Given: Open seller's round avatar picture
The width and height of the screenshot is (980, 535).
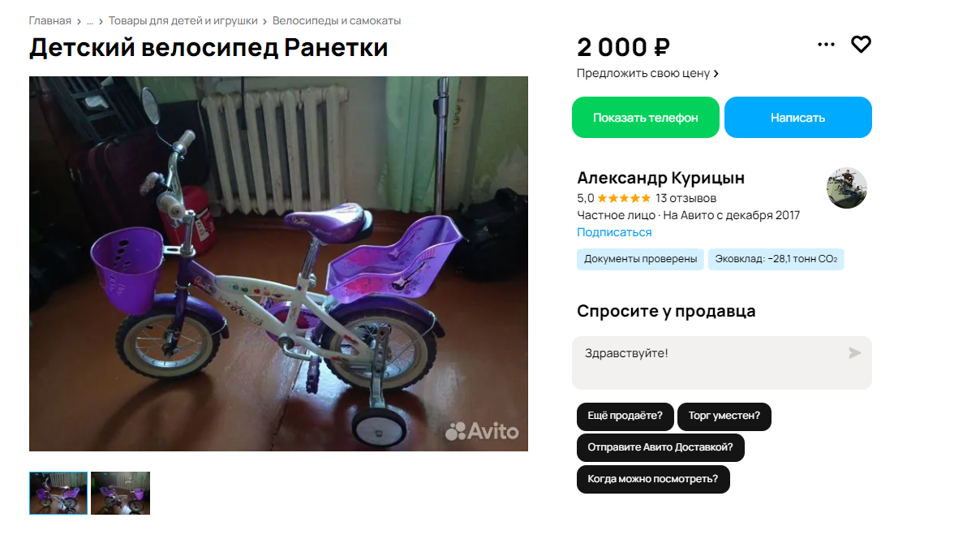Looking at the screenshot, I should [847, 188].
